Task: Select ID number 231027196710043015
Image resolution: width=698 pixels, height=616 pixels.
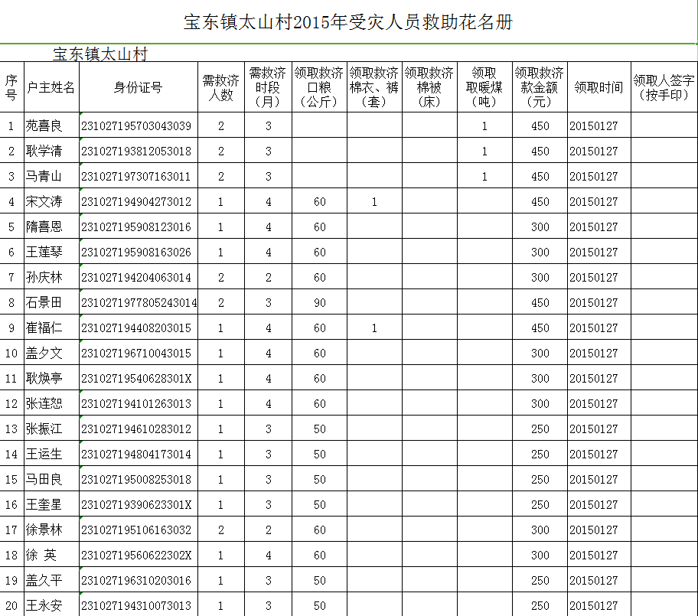Action: click(136, 354)
